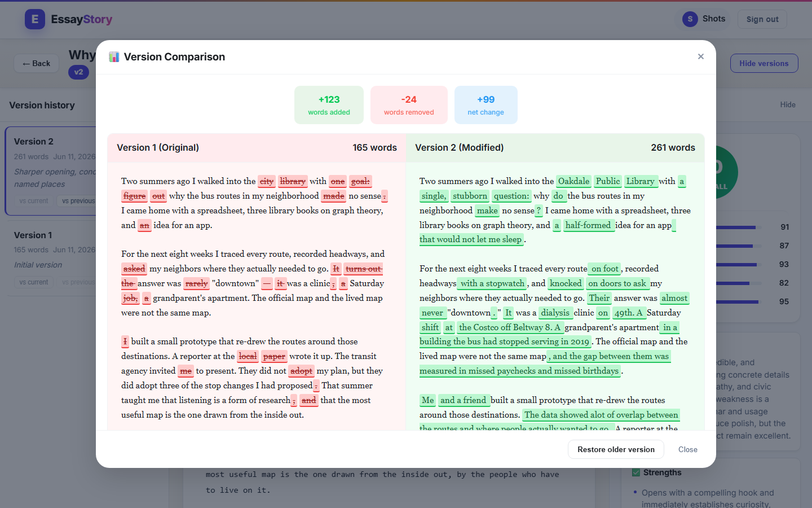Click the Strengths checkmark icon
Image resolution: width=812 pixels, height=508 pixels.
[x=636, y=472]
